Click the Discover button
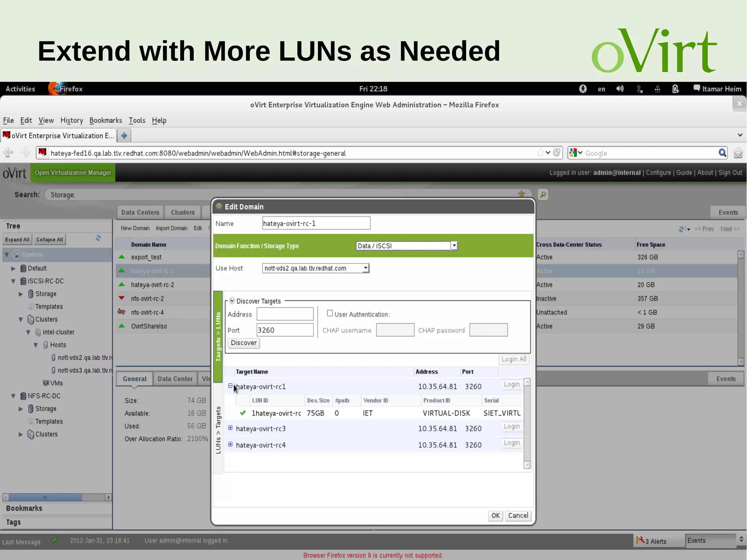 244,343
